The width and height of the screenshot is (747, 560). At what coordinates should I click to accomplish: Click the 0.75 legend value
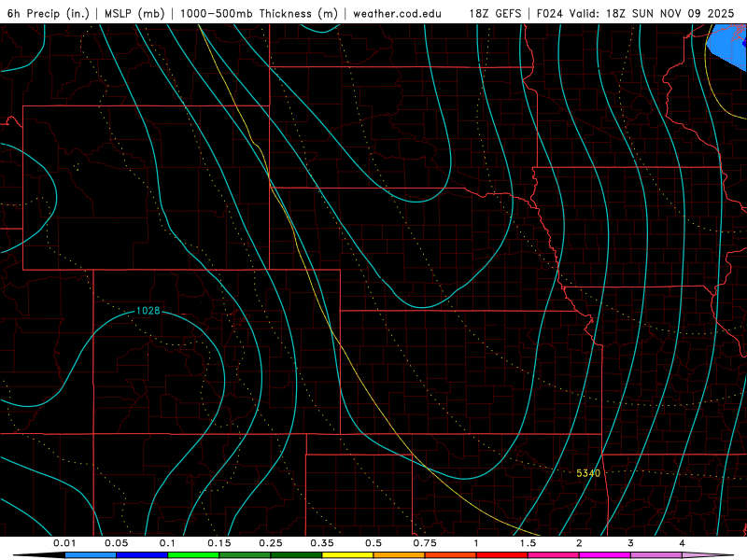pos(425,543)
